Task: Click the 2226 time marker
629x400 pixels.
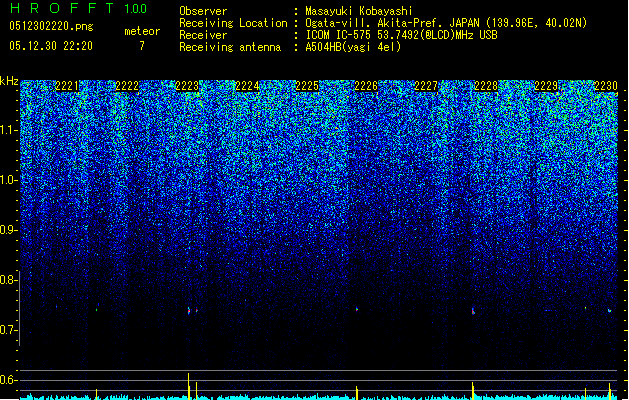Action: pyautogui.click(x=366, y=86)
